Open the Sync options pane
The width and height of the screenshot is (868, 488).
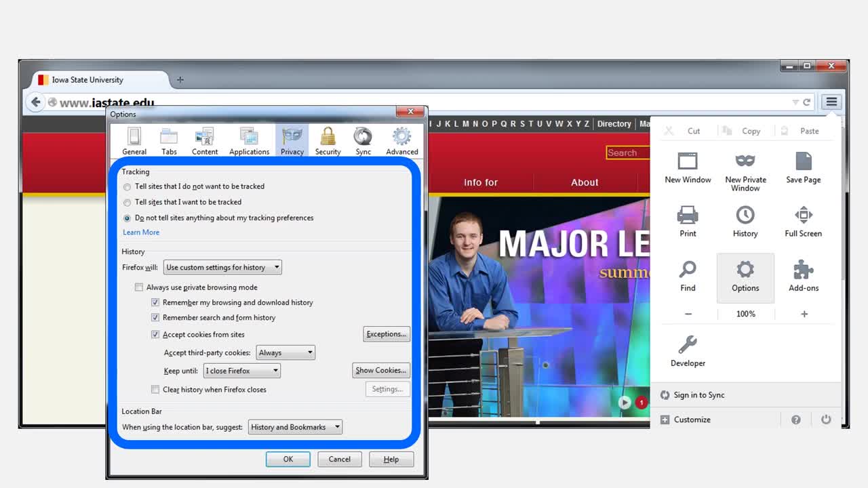point(363,141)
